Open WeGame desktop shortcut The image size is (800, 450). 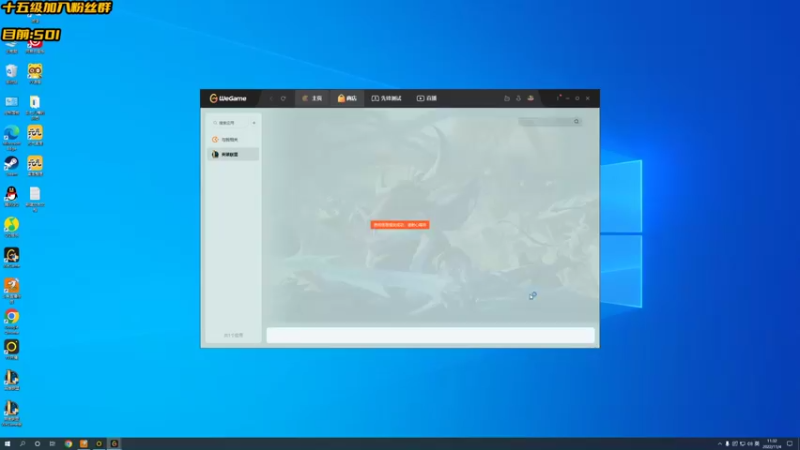[x=11, y=258]
